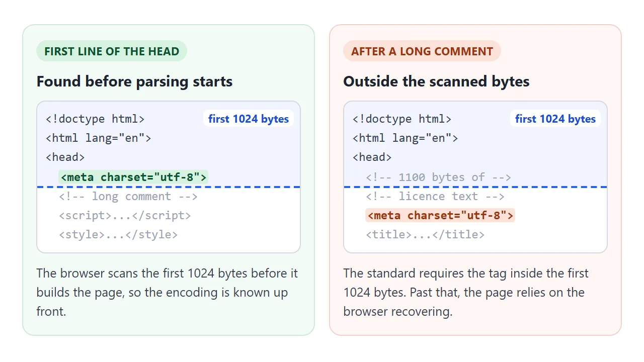
Task: Click the "<!-- licence text -->" comment line
Action: coord(435,197)
